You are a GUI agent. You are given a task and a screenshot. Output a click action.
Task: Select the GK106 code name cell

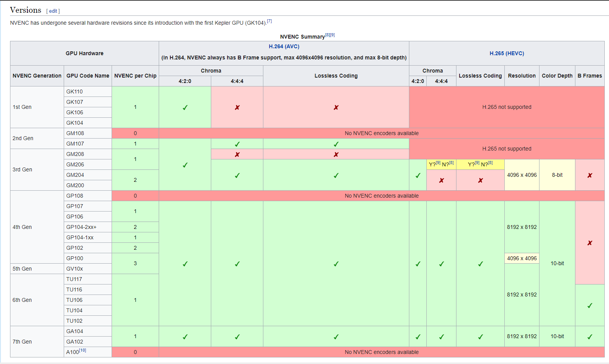(x=88, y=112)
